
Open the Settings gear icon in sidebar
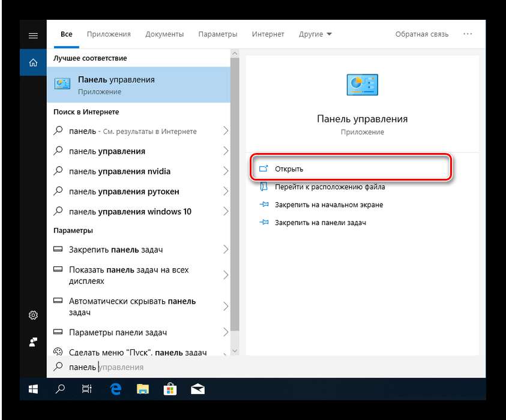point(33,316)
